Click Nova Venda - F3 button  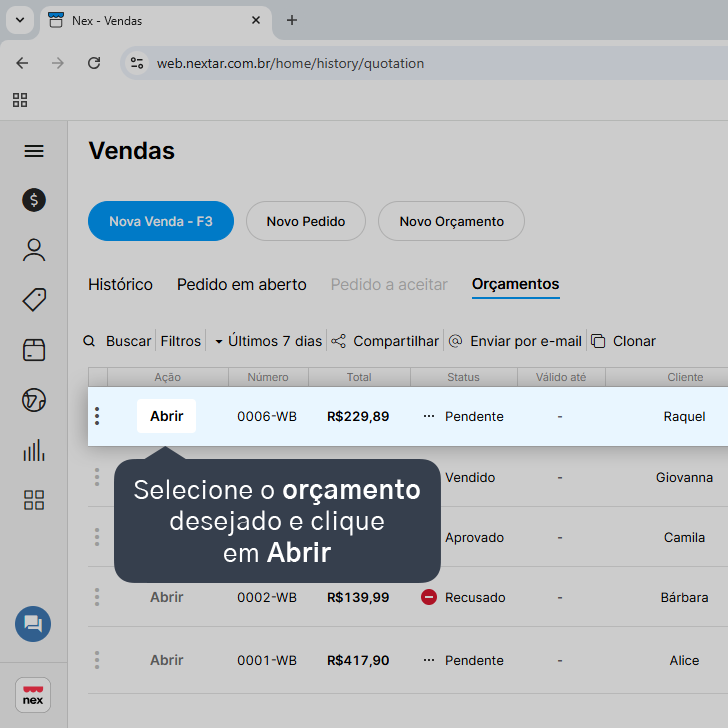[x=161, y=221]
